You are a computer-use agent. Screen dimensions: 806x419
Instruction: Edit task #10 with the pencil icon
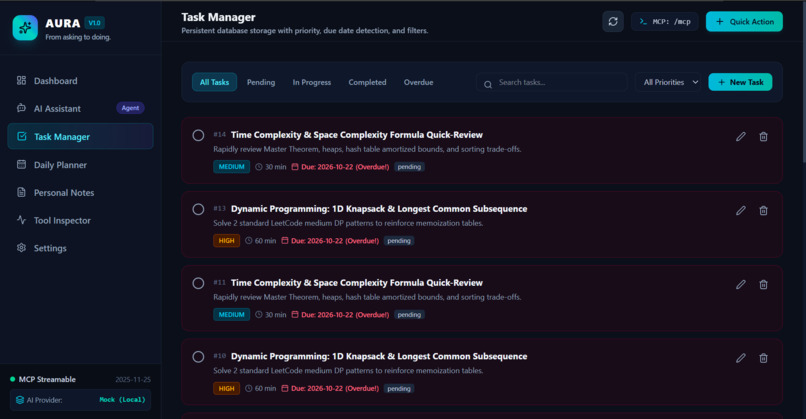point(740,358)
